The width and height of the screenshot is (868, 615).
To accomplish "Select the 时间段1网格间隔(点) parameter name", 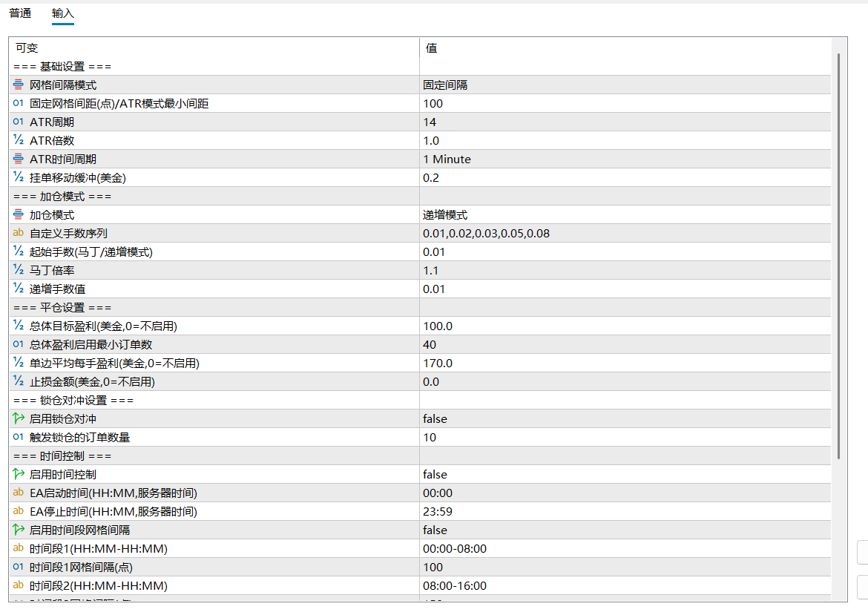I will tap(81, 567).
